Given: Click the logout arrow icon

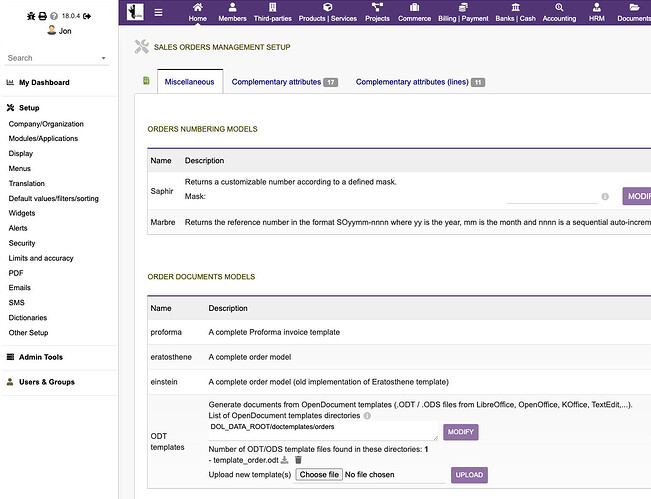Looking at the screenshot, I should click(x=87, y=16).
